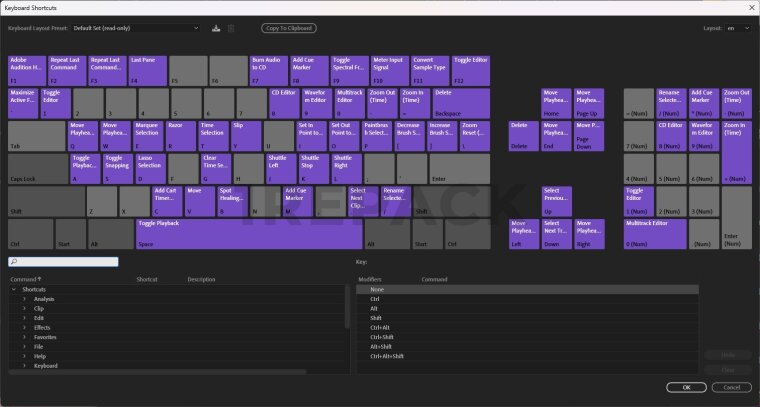This screenshot has height=407, width=760.
Task: Open the Keyboard Layout Preset dropdown
Action: 135,28
